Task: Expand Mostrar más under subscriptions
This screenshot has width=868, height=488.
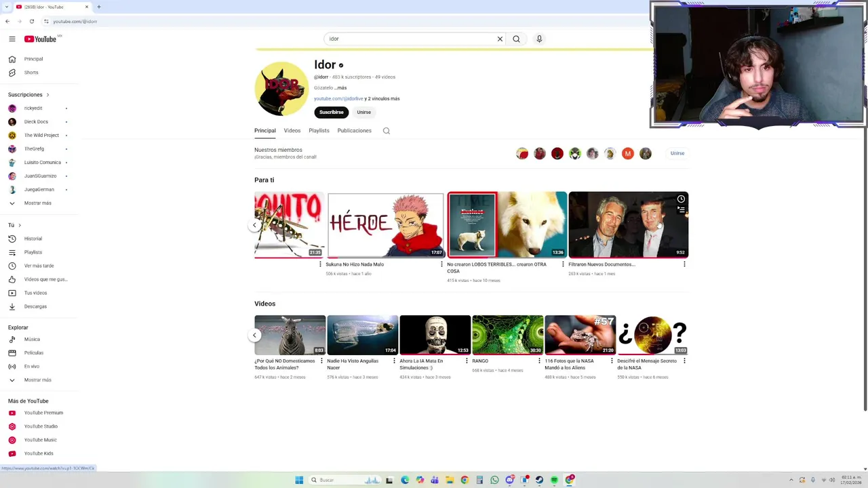Action: pos(39,203)
